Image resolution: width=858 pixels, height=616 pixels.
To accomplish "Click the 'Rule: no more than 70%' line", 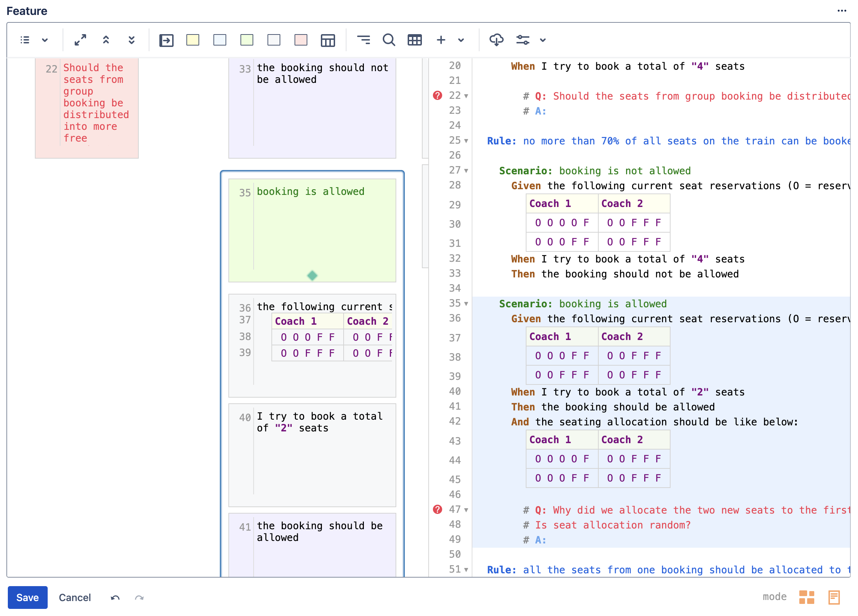I will pyautogui.click(x=668, y=141).
